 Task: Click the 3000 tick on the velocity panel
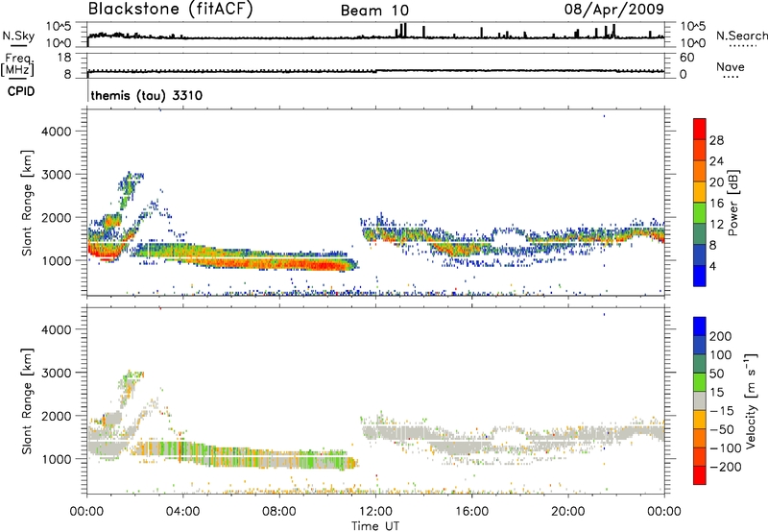(x=57, y=373)
